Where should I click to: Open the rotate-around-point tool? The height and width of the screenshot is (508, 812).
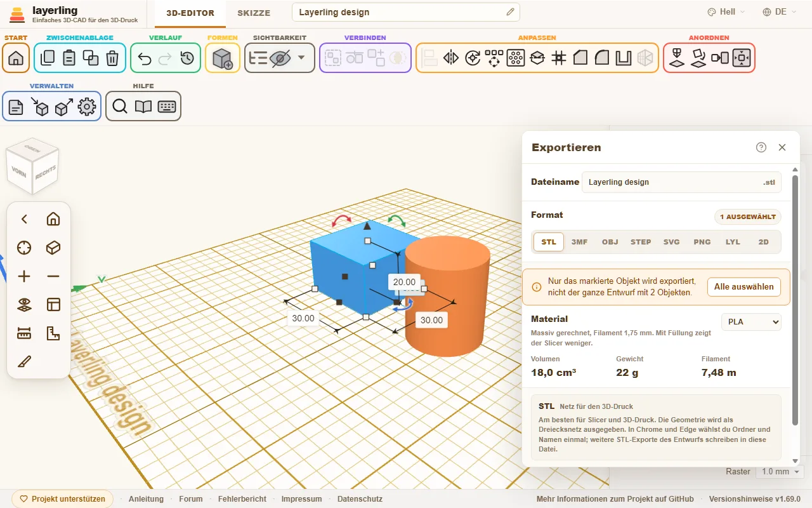click(x=473, y=58)
